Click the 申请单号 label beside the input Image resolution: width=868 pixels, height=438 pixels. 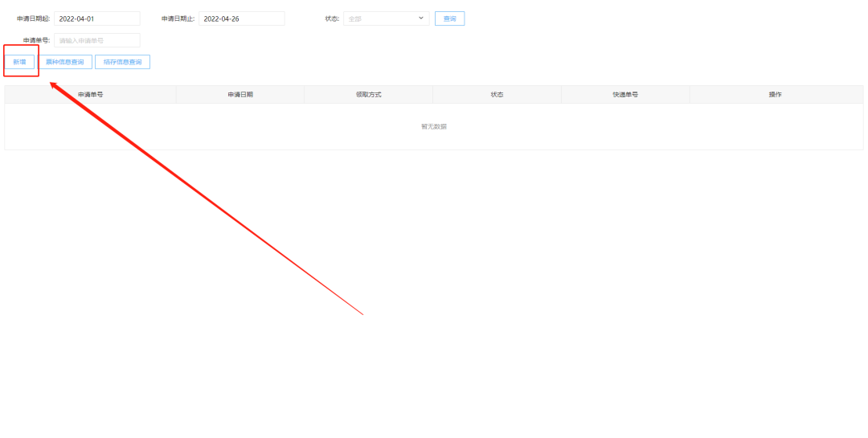click(36, 40)
